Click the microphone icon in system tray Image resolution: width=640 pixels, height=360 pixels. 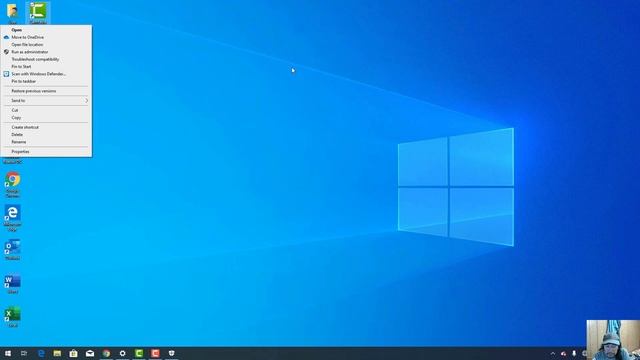coord(574,353)
